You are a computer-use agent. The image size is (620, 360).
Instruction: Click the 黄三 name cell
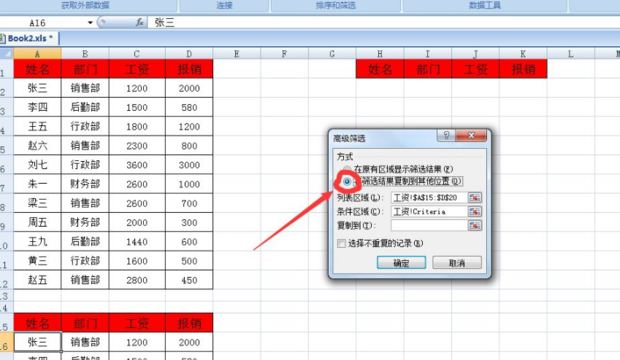[x=38, y=261]
